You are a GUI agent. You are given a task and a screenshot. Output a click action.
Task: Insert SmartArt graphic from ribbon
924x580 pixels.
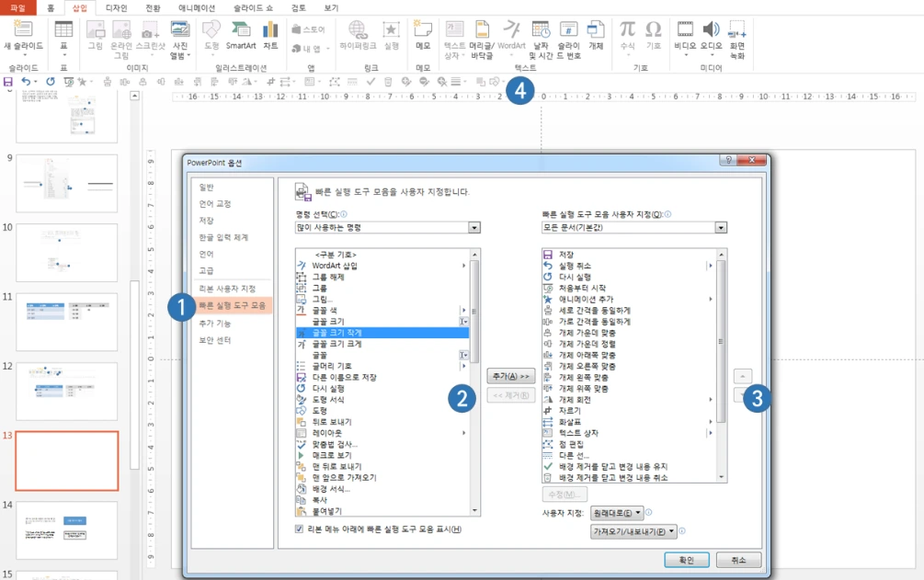[241, 29]
